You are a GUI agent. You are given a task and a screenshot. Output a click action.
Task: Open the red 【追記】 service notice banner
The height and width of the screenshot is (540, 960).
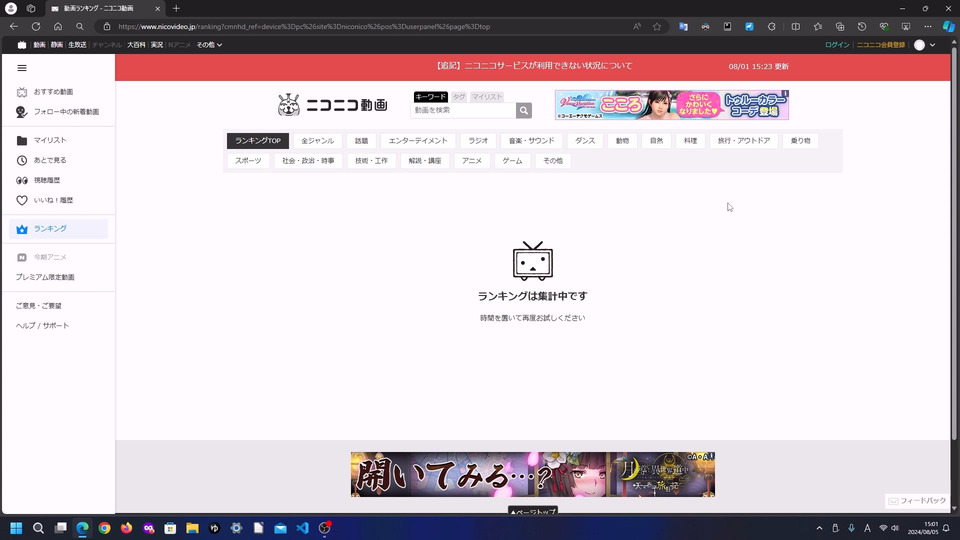533,67
